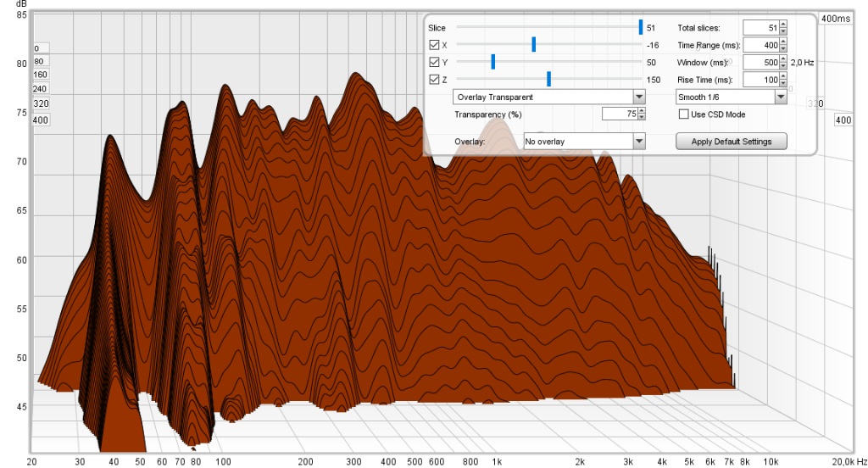Image resolution: width=868 pixels, height=468 pixels.
Task: Click the Slice slider handle
Action: click(641, 27)
